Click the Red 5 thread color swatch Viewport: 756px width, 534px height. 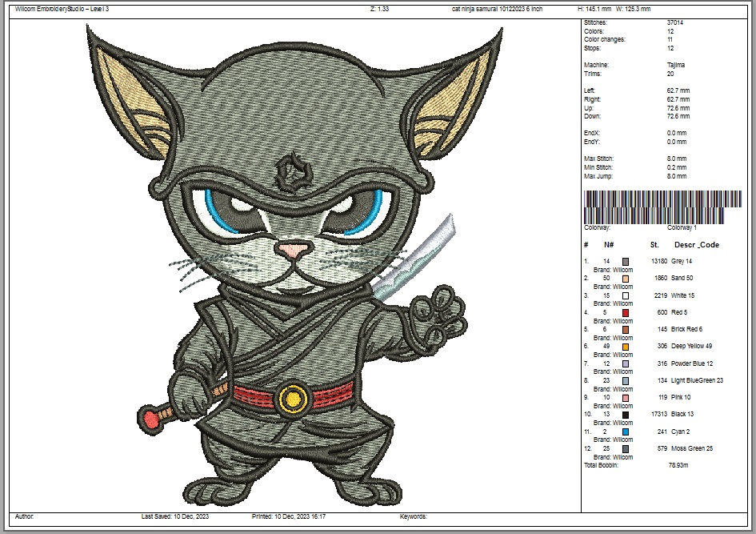pyautogui.click(x=626, y=313)
